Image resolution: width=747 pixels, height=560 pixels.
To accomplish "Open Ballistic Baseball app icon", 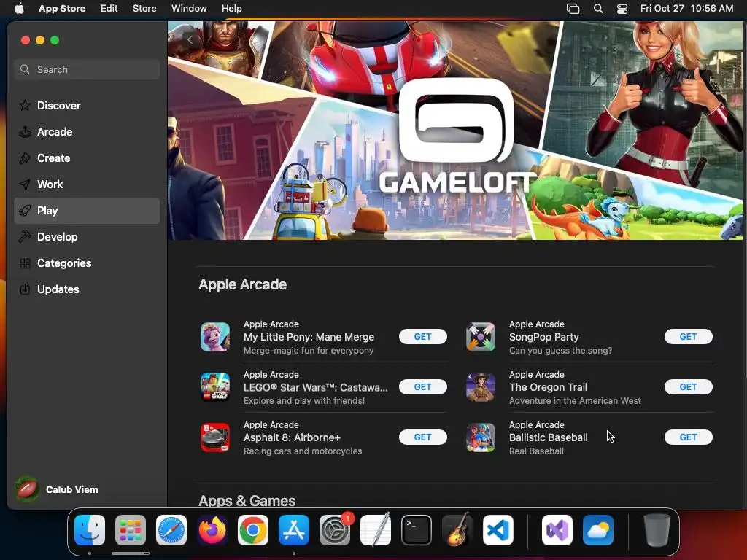I will point(480,437).
